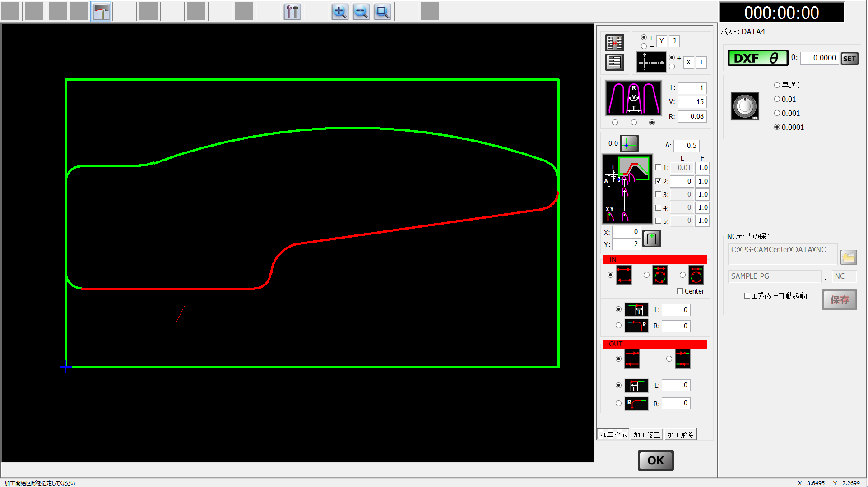
Task: Select the 0.001 step radio option
Action: 777,113
